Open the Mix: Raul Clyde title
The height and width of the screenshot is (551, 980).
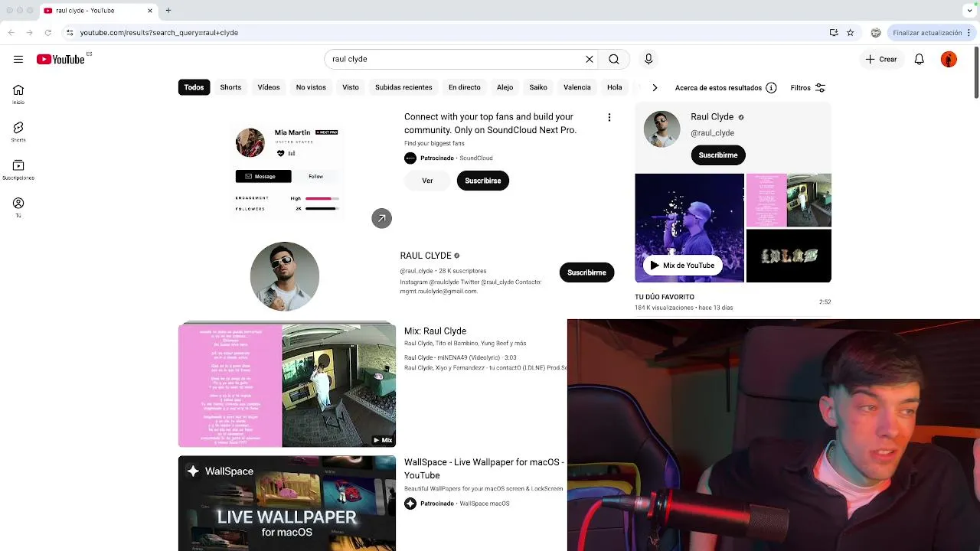[x=435, y=331]
